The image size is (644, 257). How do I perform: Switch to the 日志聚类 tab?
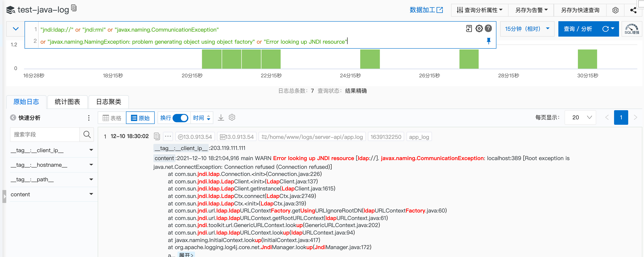109,102
